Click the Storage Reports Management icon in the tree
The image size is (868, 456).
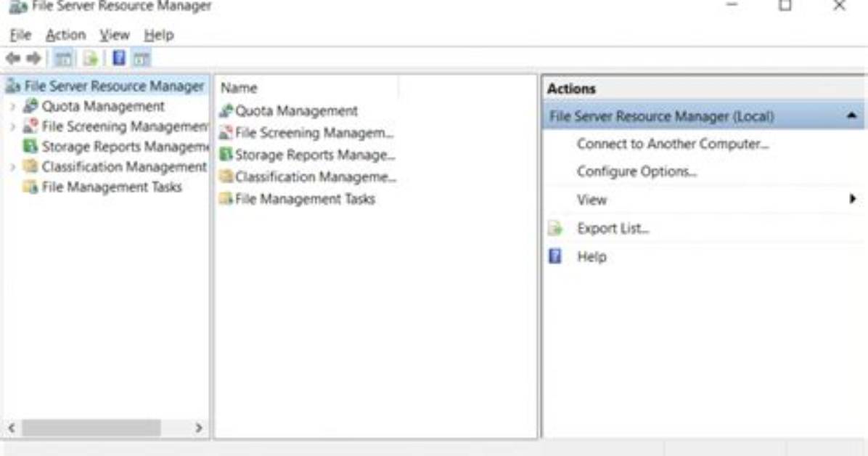[x=30, y=146]
